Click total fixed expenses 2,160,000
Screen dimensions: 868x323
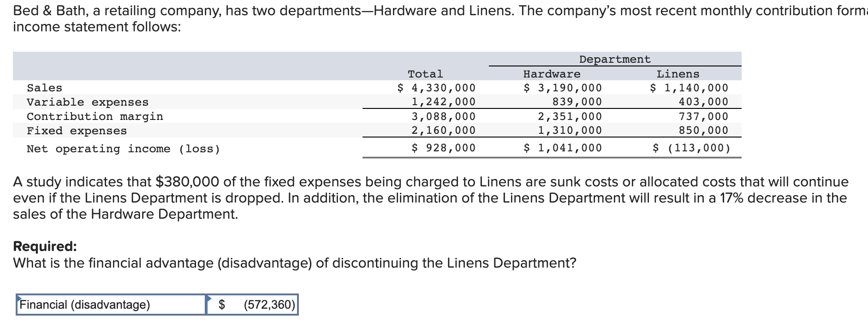point(443,130)
